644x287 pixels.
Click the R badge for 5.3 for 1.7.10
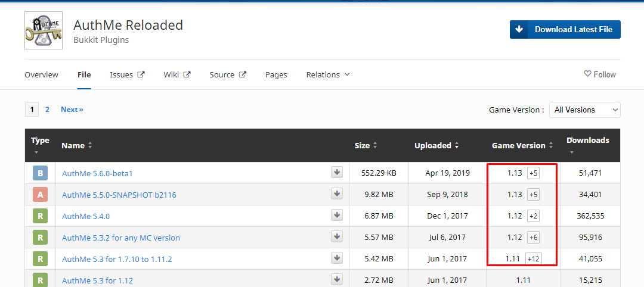coord(41,258)
